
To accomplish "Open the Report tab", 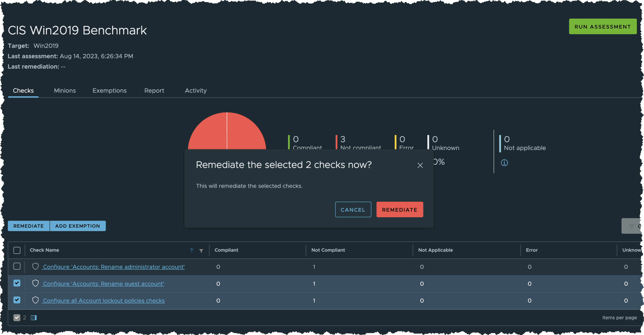I will (x=154, y=90).
